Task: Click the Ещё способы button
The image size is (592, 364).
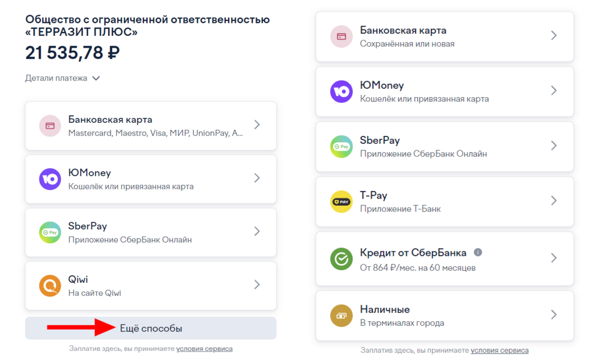Action: point(151,328)
